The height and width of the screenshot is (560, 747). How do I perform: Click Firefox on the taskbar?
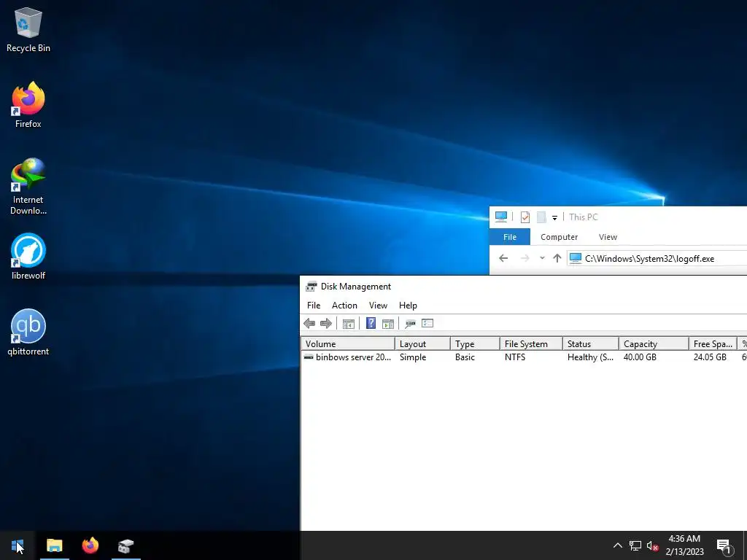click(90, 545)
